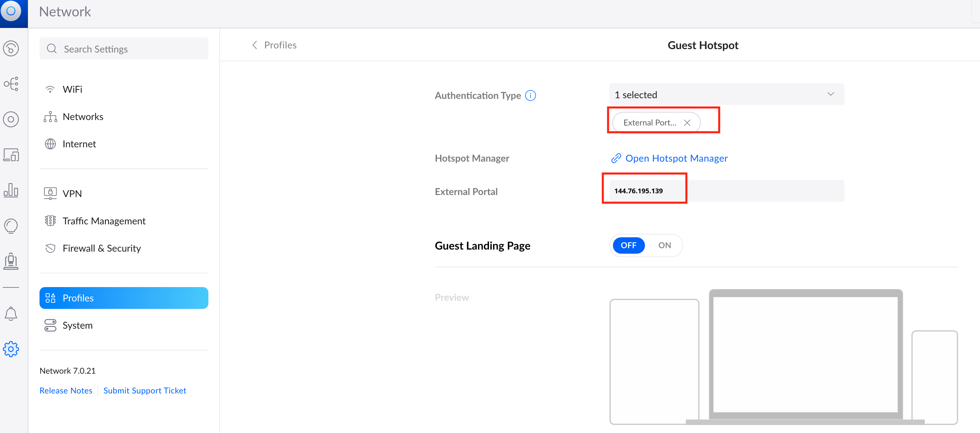Open the Statistics panel

pyautogui.click(x=11, y=190)
